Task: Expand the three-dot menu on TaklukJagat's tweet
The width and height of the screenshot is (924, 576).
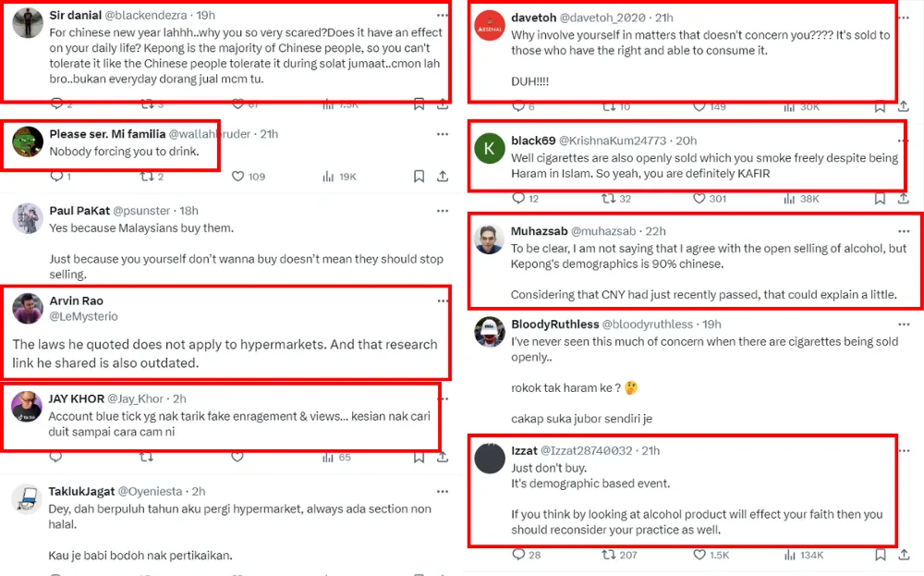Action: pos(443,491)
